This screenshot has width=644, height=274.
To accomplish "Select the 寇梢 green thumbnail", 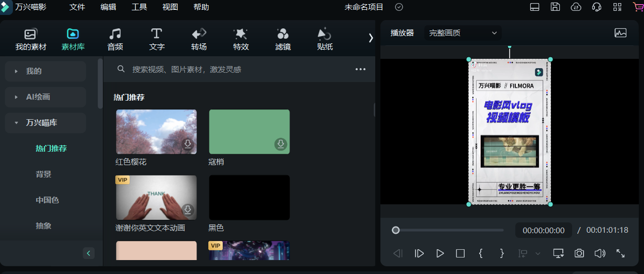I will pyautogui.click(x=249, y=132).
